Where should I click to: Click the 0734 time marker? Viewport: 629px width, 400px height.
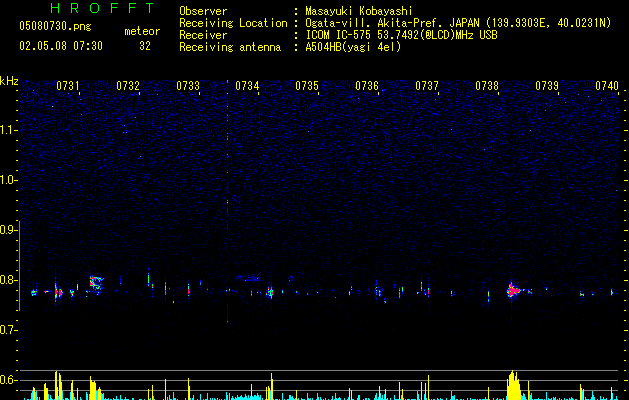(x=247, y=86)
